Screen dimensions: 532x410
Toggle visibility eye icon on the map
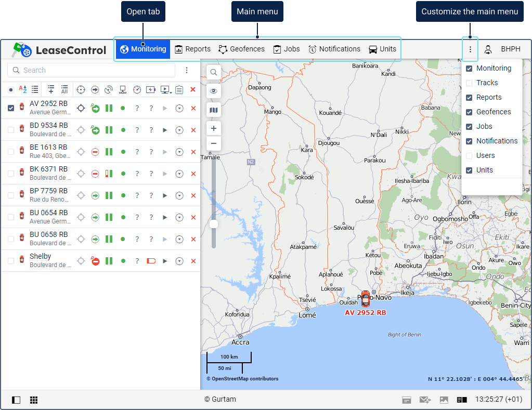point(214,91)
